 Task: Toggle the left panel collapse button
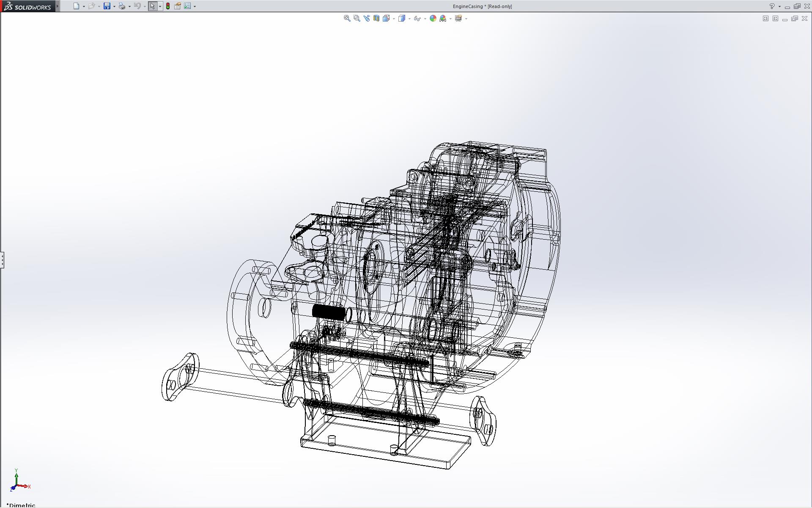coord(765,18)
